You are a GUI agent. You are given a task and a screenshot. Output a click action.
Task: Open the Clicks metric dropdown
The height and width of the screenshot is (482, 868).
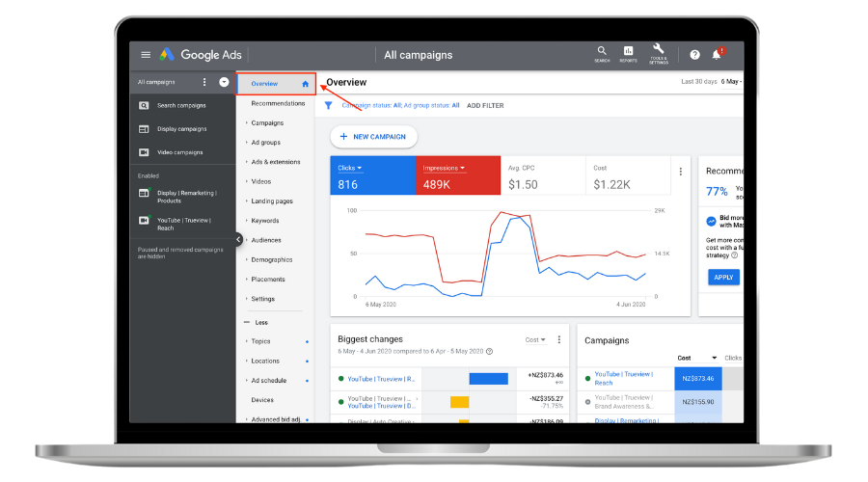350,168
